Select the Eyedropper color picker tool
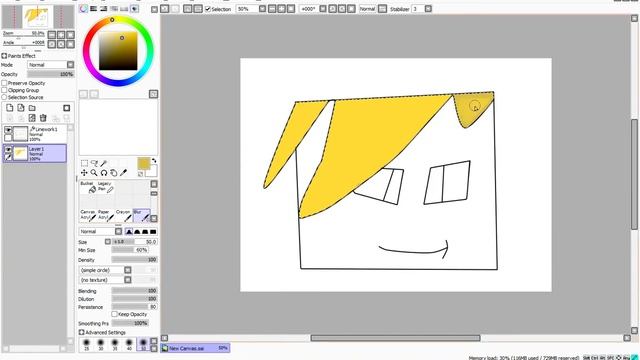640x360 pixels. (x=123, y=173)
